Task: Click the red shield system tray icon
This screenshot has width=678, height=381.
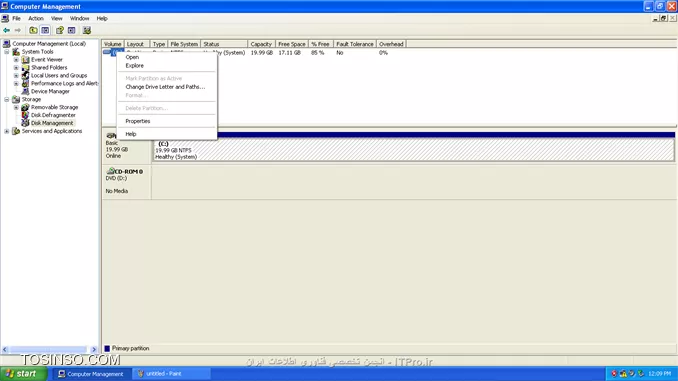Action: [614, 374]
